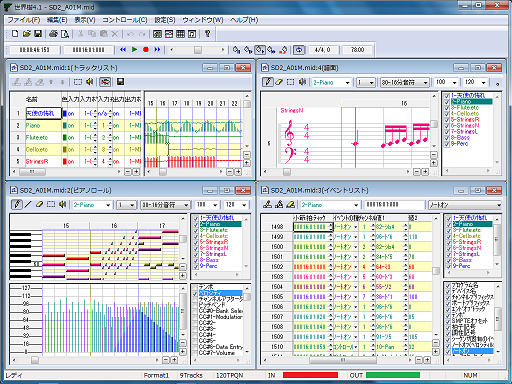Open the コントロール(C) menu
This screenshot has height=384, width=512.
[x=125, y=20]
